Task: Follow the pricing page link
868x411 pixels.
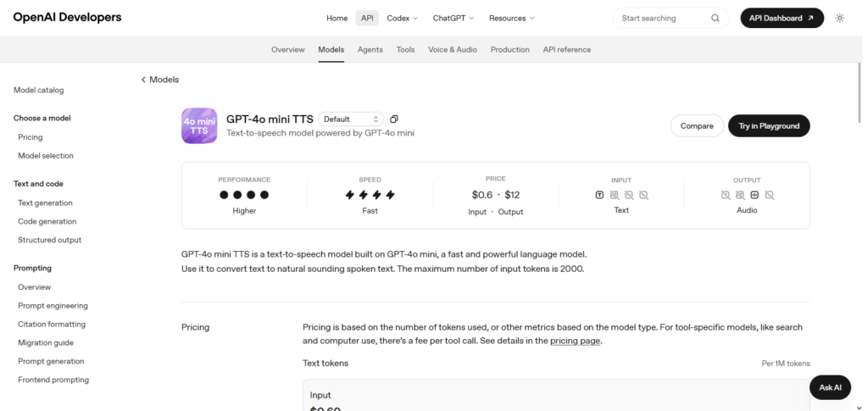Action: pos(576,341)
